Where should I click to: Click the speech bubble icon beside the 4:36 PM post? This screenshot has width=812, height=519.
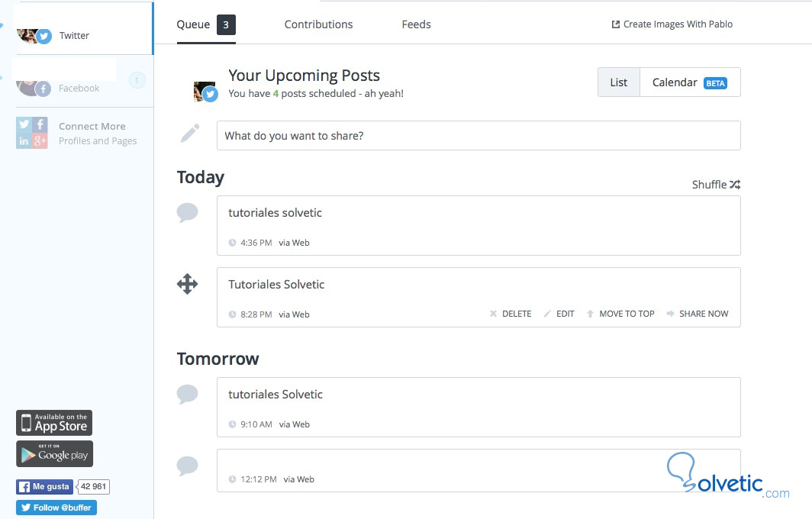[x=187, y=213]
